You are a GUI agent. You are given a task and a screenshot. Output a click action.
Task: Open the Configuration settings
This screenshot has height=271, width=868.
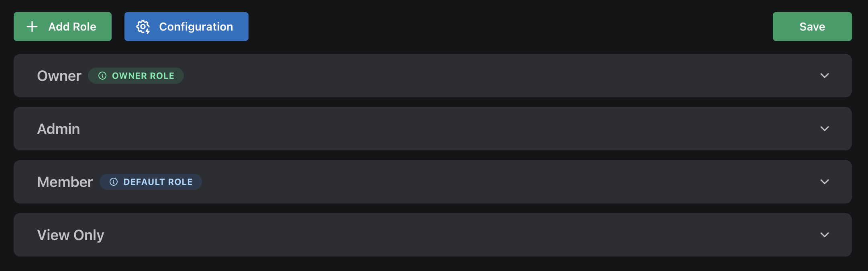186,27
